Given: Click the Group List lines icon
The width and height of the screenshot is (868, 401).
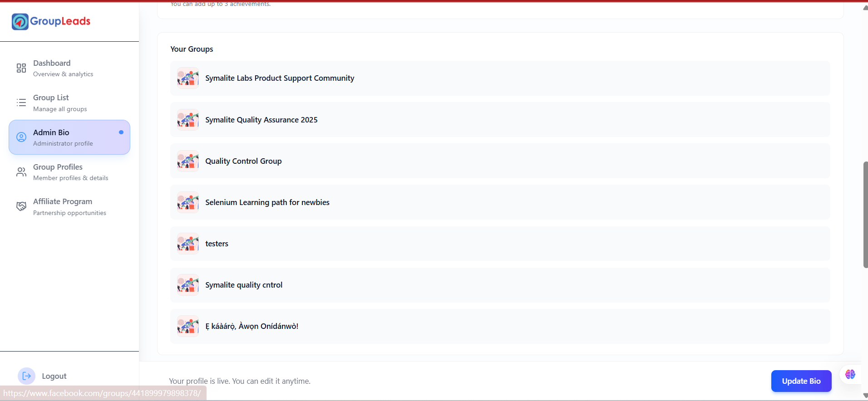Looking at the screenshot, I should pyautogui.click(x=21, y=103).
